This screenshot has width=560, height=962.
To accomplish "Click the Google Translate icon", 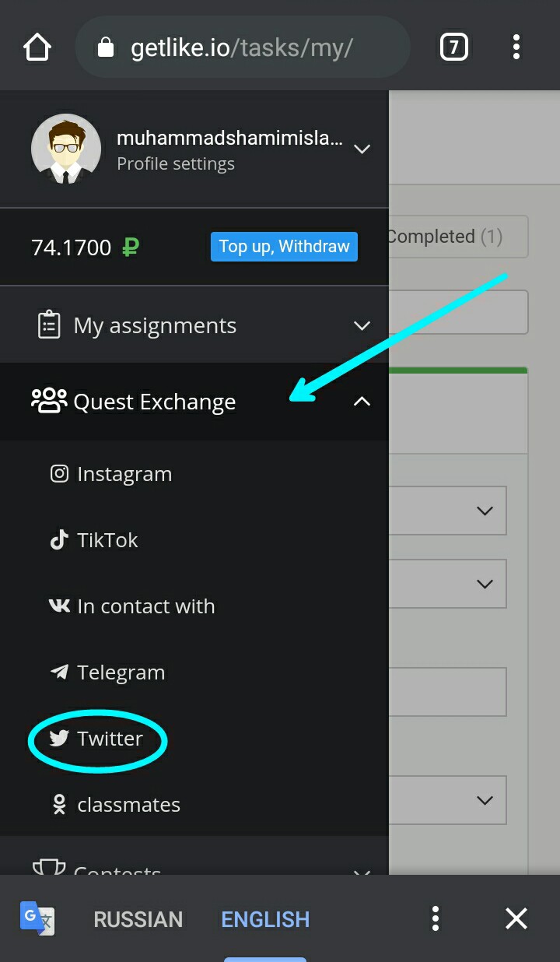I will [37, 918].
